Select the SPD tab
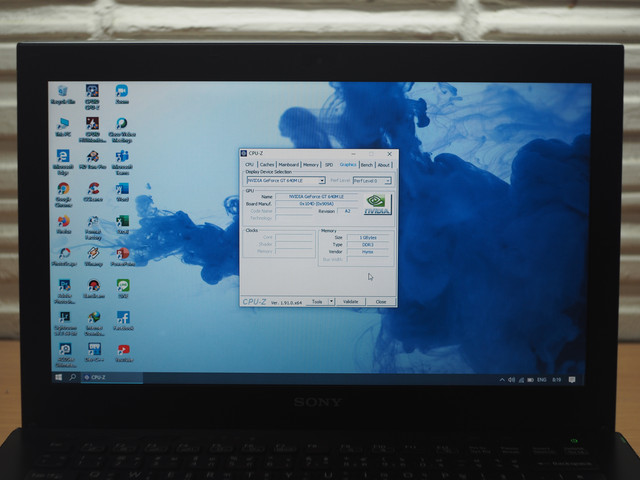 (x=329, y=164)
